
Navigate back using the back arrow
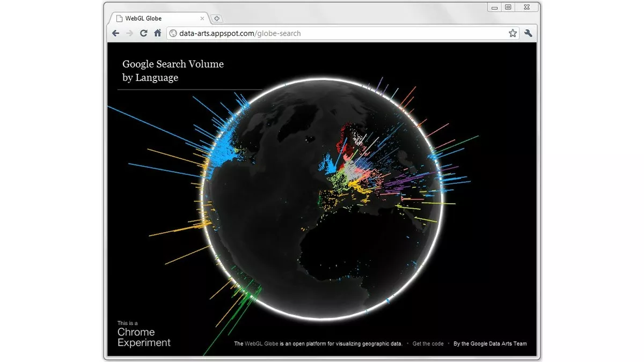[x=115, y=33]
